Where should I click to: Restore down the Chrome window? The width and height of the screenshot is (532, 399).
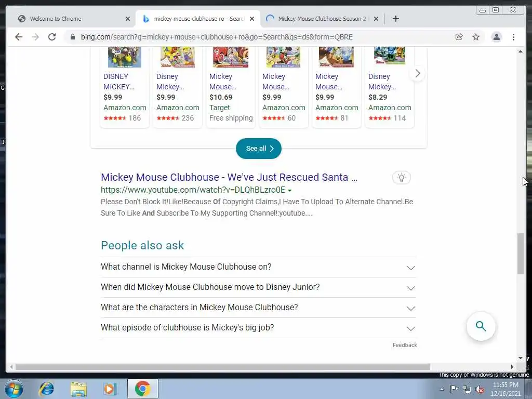pos(495,10)
